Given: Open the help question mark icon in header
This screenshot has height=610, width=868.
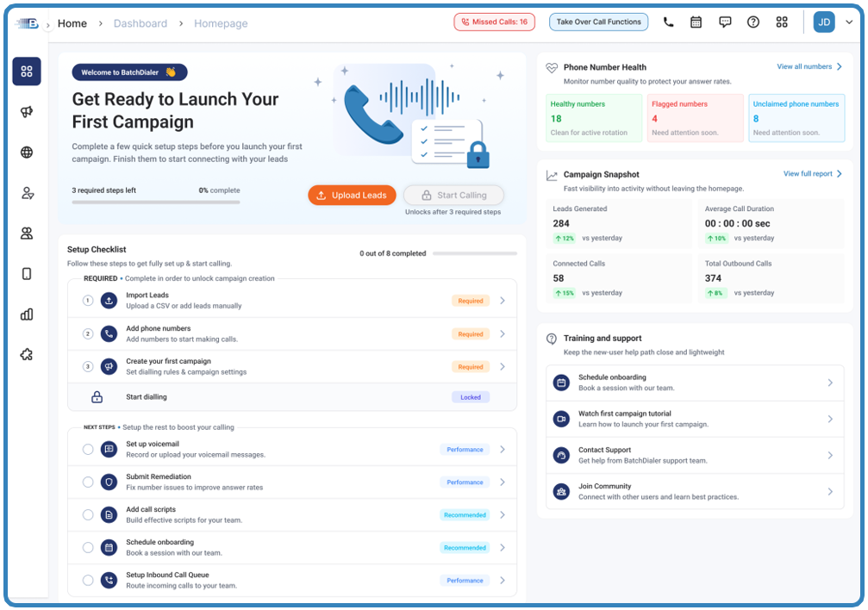Looking at the screenshot, I should coord(752,22).
